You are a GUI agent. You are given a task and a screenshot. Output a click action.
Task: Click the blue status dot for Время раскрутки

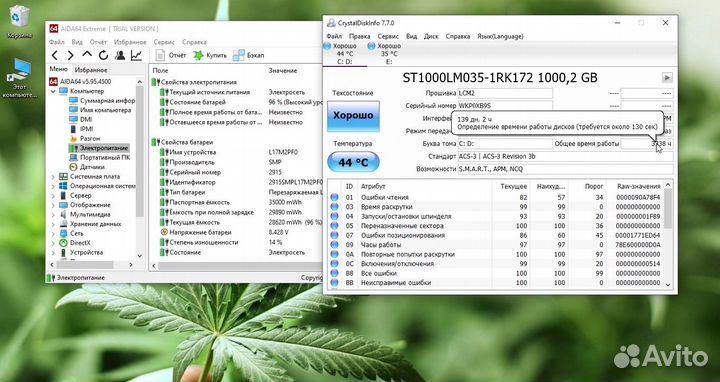(x=334, y=207)
